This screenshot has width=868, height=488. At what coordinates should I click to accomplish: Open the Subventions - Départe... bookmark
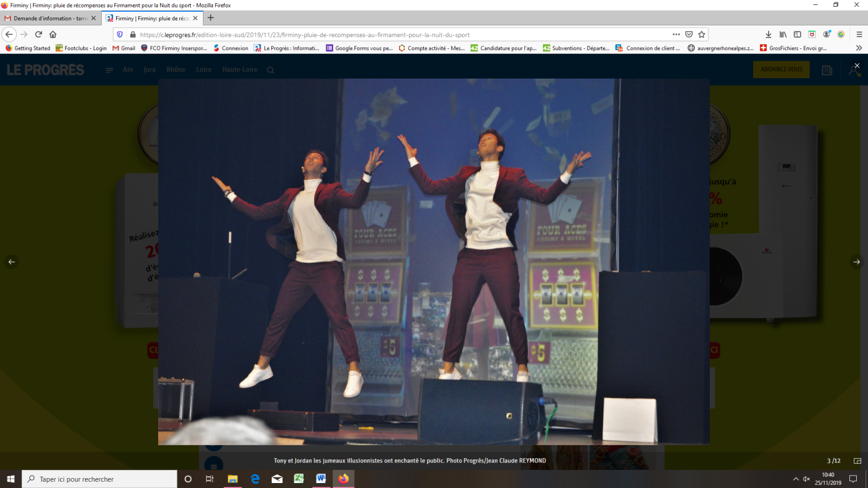pos(576,48)
